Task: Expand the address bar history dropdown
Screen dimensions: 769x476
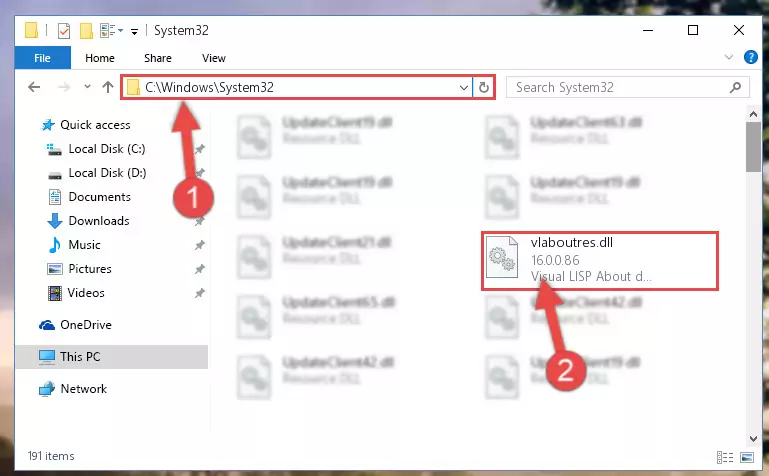Action: (463, 88)
